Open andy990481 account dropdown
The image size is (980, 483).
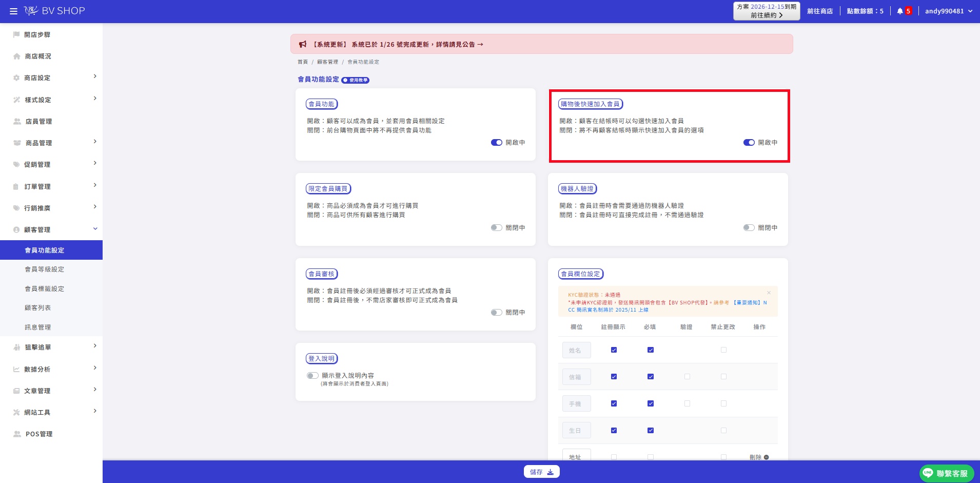coord(949,11)
